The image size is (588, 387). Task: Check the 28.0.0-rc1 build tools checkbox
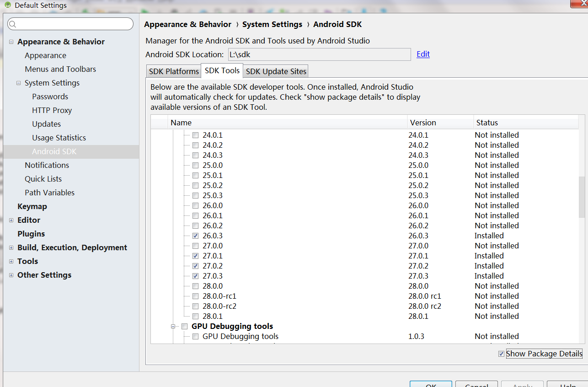point(195,296)
